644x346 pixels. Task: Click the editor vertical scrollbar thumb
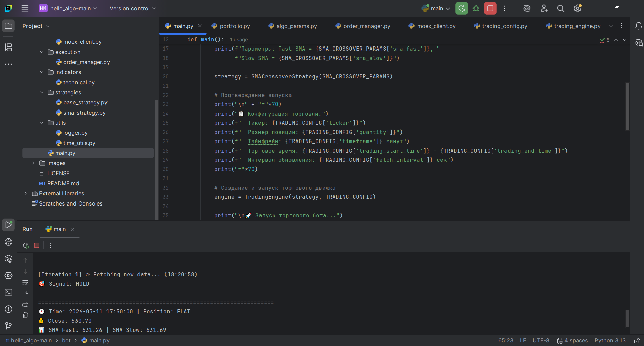click(627, 106)
